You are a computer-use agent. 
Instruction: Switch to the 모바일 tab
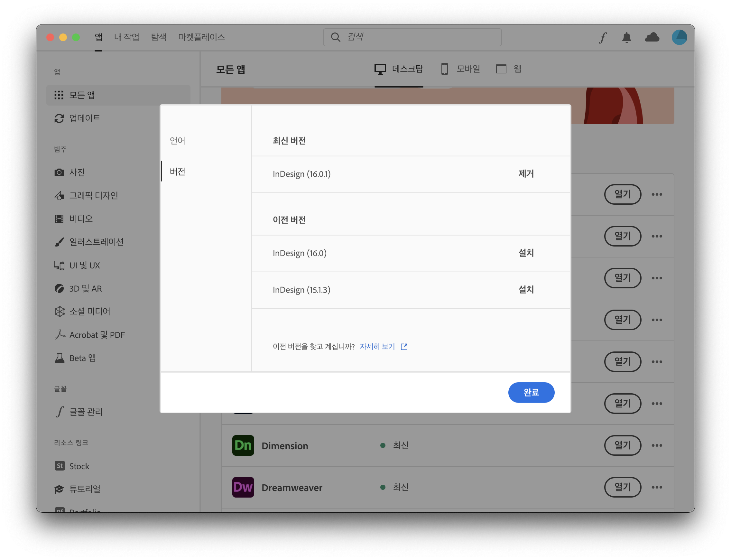pos(461,69)
